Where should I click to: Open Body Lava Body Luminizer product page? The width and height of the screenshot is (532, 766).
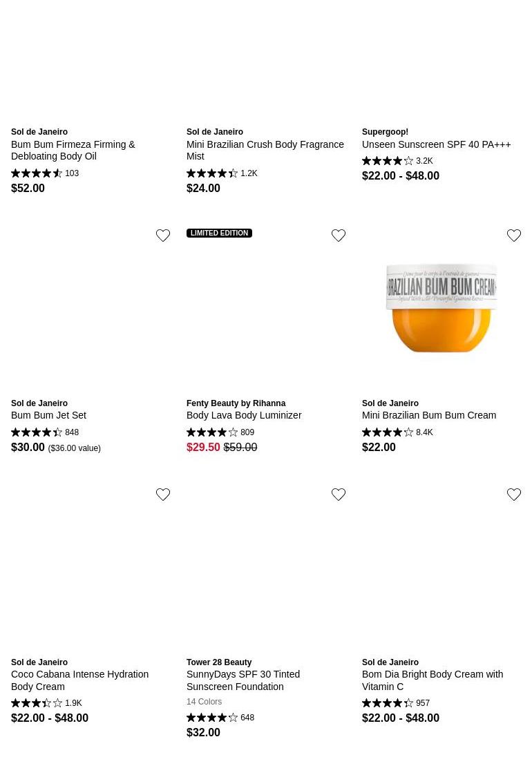click(x=244, y=415)
